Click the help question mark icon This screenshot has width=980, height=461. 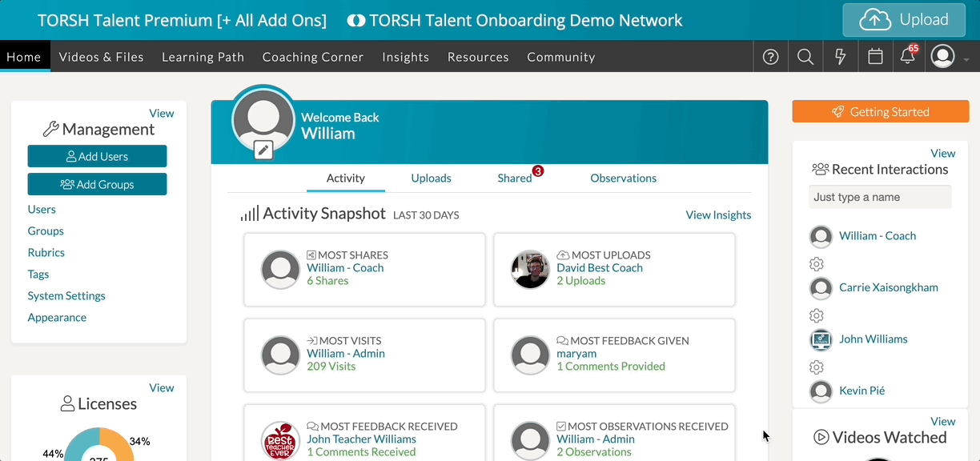coord(770,57)
